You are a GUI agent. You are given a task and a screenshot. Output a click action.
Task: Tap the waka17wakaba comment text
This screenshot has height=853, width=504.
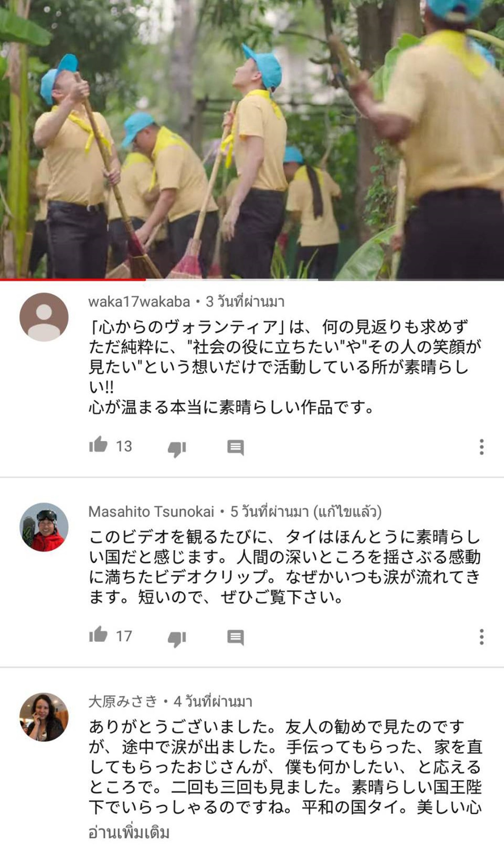coord(285,367)
